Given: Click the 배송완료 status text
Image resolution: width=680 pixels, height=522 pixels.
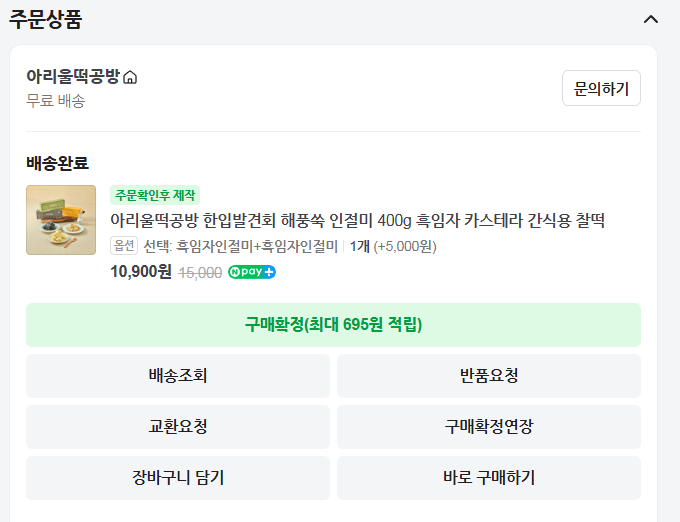Looking at the screenshot, I should pos(57,163).
